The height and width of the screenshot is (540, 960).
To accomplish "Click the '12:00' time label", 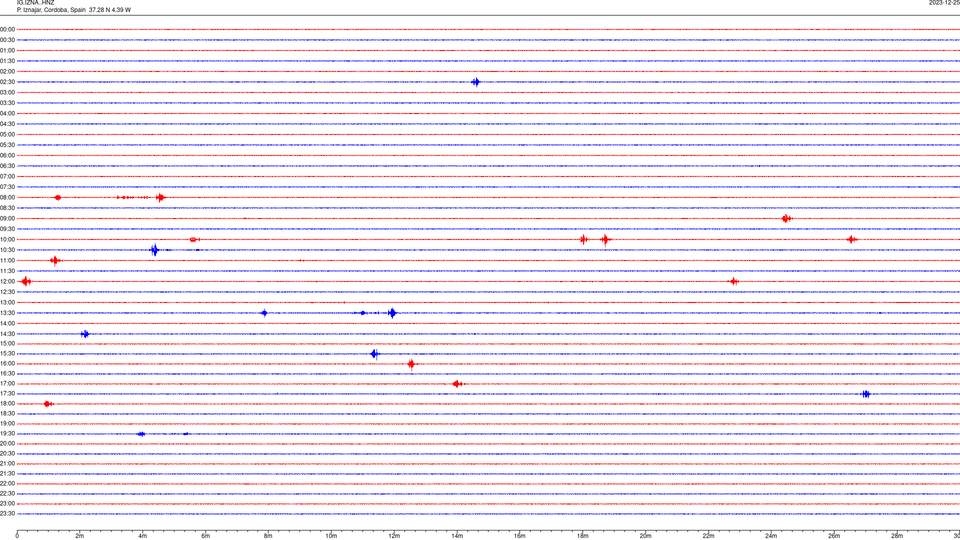I will (7, 282).
